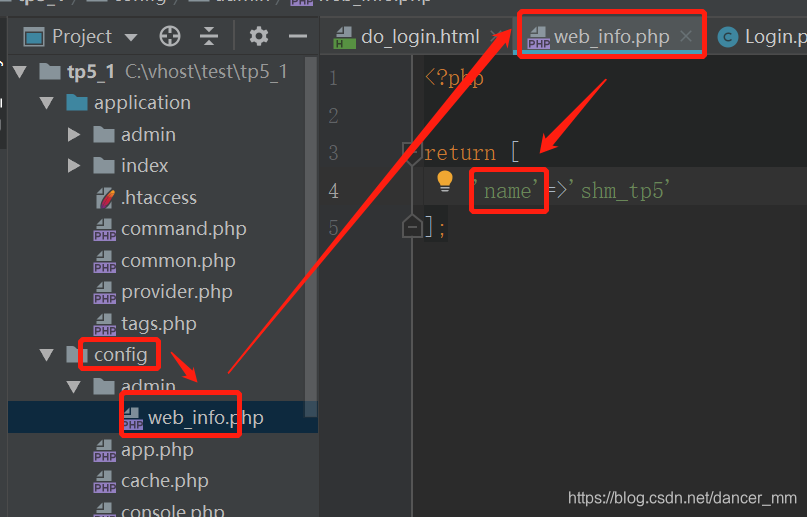Screen dimensions: 807x517
Task: Click the PHP icon beside tags.php
Action: pyautogui.click(x=104, y=325)
